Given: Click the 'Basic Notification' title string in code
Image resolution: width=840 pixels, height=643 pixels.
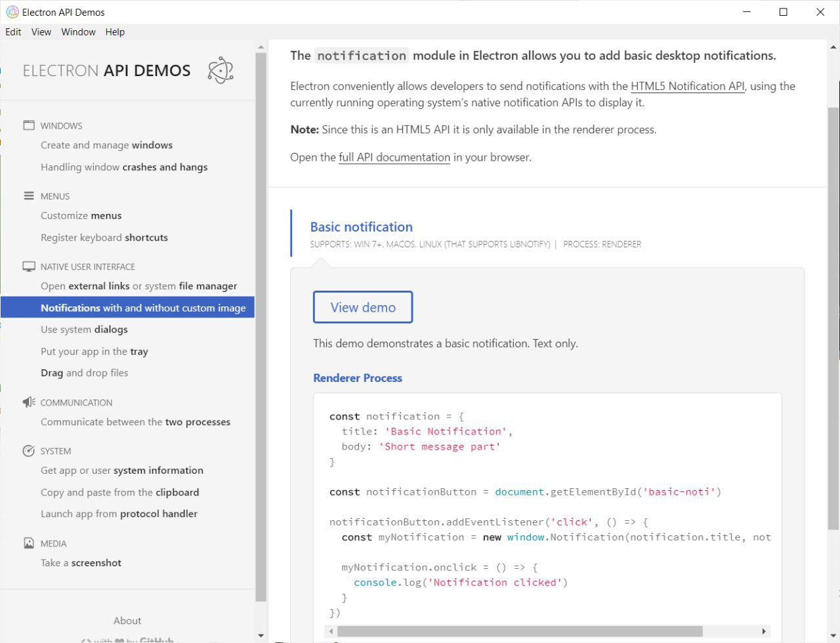Looking at the screenshot, I should (446, 431).
